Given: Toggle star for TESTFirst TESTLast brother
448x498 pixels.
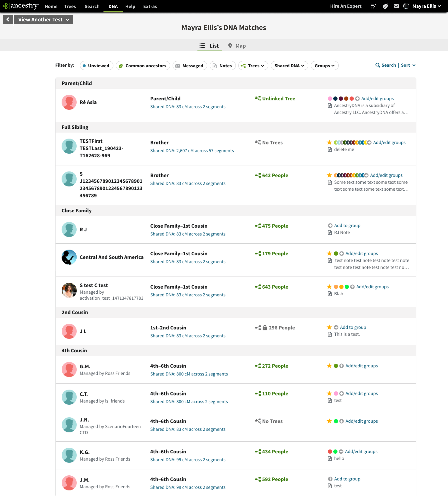Looking at the screenshot, I should coord(329,142).
